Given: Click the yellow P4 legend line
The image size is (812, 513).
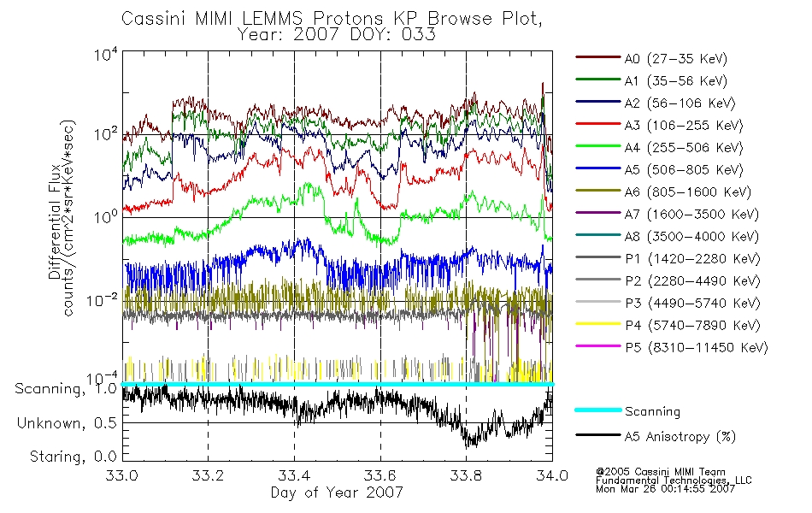Looking at the screenshot, I should pyautogui.click(x=598, y=324).
